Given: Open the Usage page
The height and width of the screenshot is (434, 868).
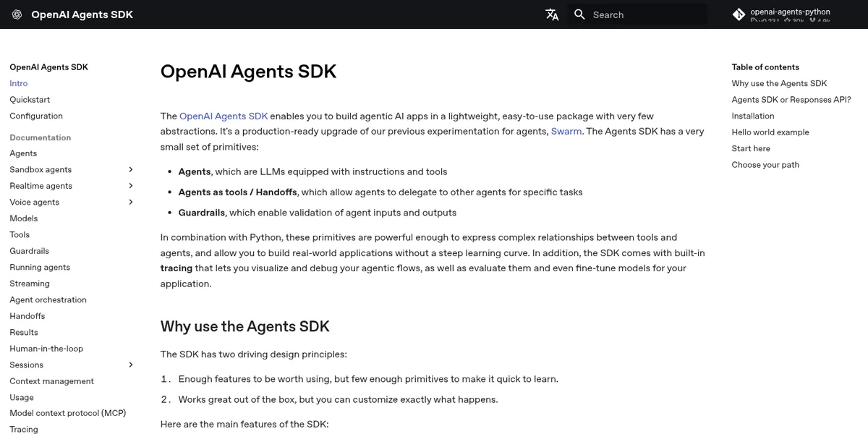Looking at the screenshot, I should coord(22,397).
